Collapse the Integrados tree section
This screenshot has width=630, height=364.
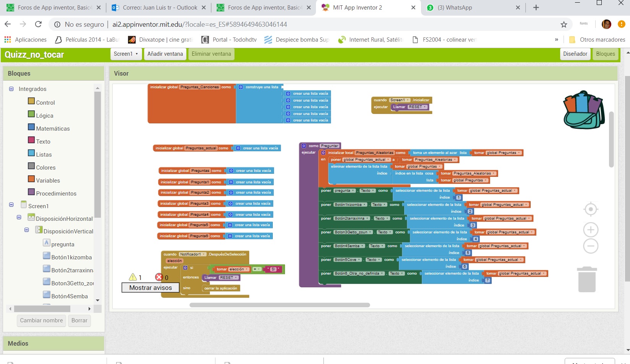click(11, 89)
